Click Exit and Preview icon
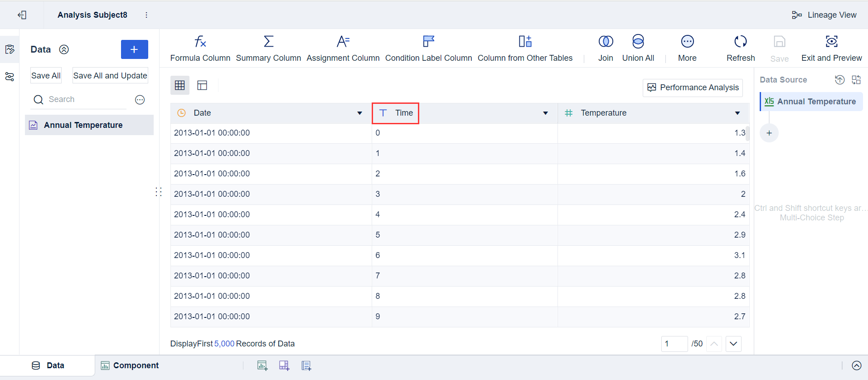Image resolution: width=868 pixels, height=380 pixels. point(831,42)
